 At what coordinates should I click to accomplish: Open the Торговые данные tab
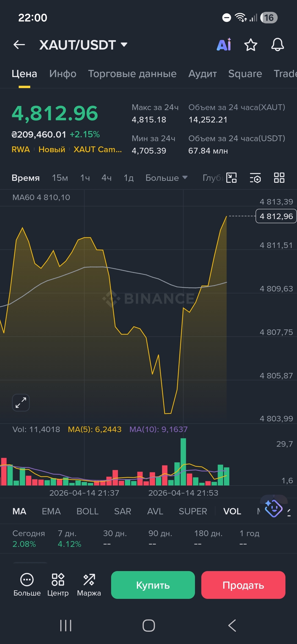[x=132, y=74]
